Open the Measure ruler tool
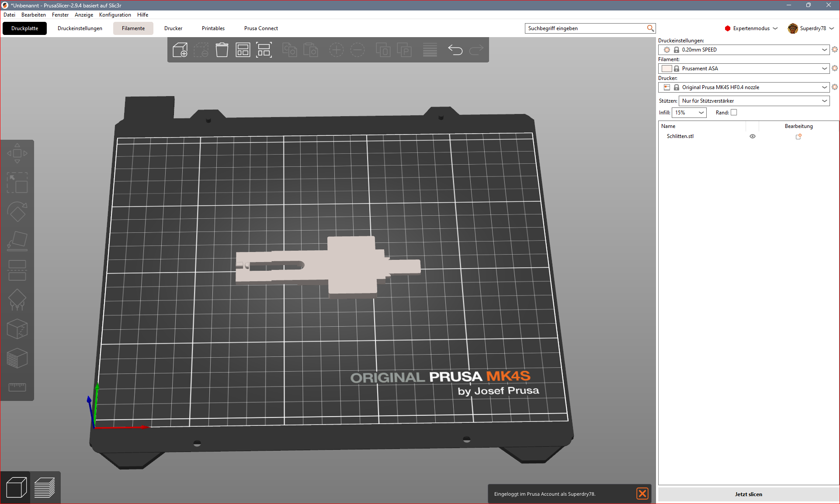This screenshot has width=840, height=504. pos(17,387)
